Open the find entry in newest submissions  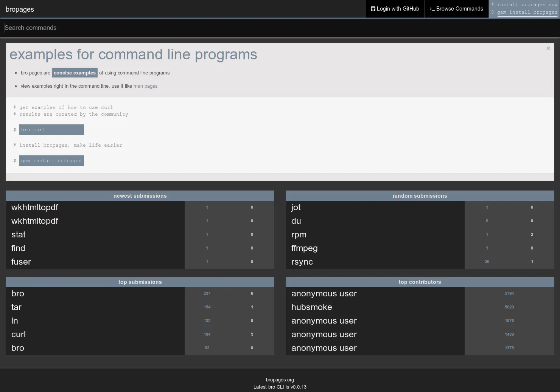point(18,248)
